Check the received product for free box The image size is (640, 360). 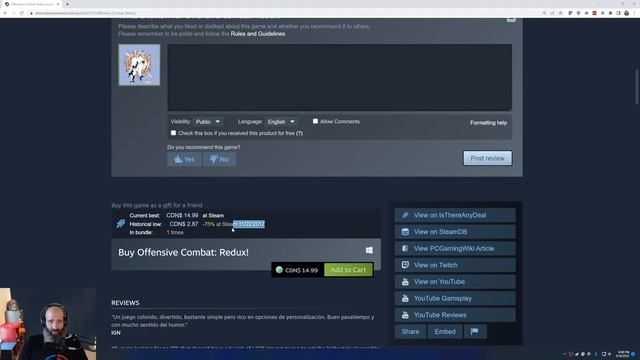173,133
